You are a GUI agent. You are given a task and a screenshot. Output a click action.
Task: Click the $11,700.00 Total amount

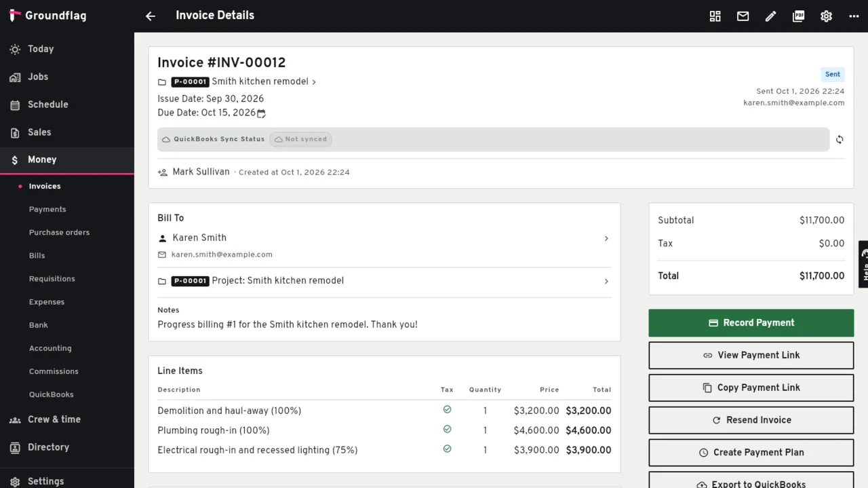tap(822, 276)
